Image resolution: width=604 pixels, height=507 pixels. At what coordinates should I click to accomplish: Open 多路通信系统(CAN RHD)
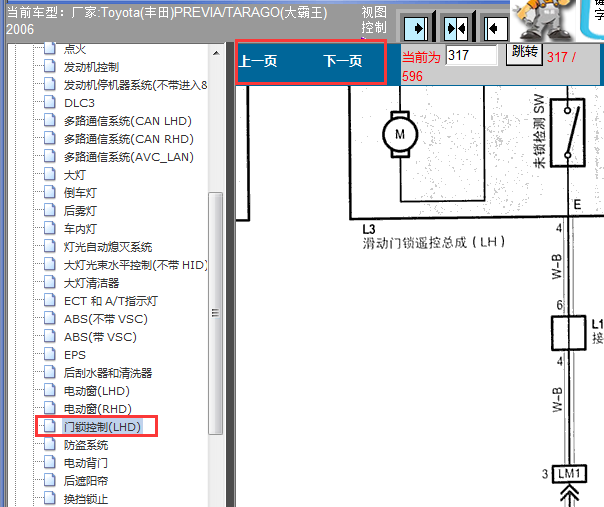point(129,139)
